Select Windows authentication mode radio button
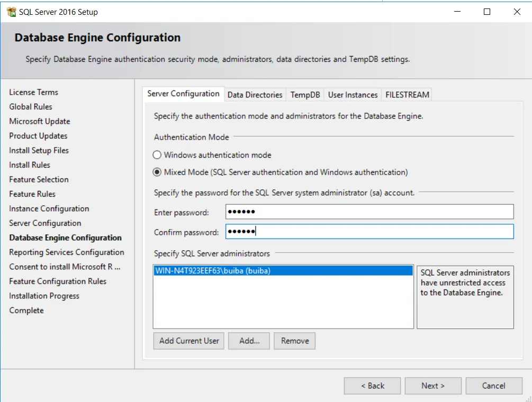The height and width of the screenshot is (402, 532). click(157, 155)
